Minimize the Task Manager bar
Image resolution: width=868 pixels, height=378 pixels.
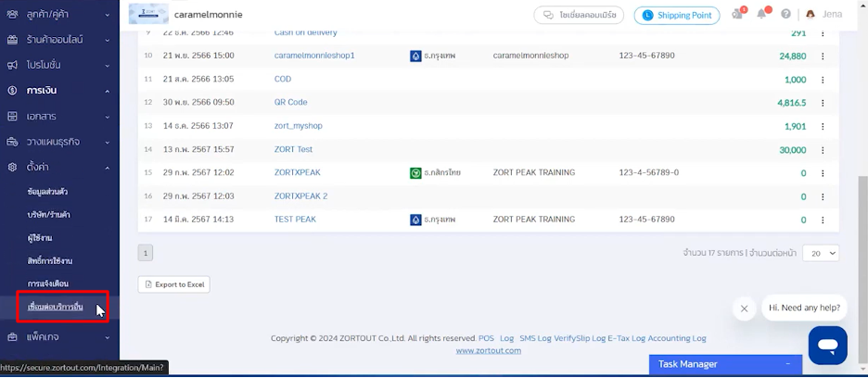pos(787,364)
